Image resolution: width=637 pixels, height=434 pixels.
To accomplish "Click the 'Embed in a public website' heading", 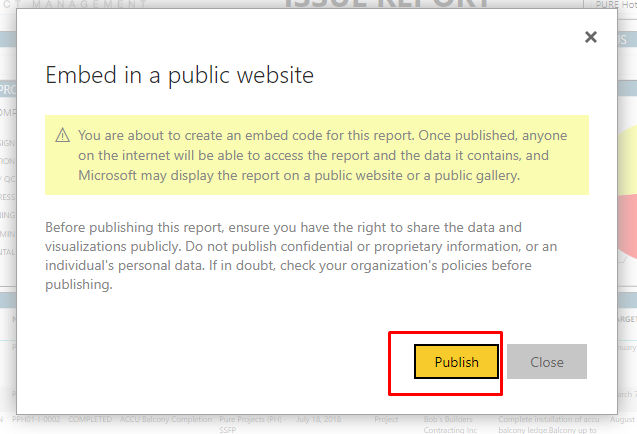I will [x=180, y=75].
